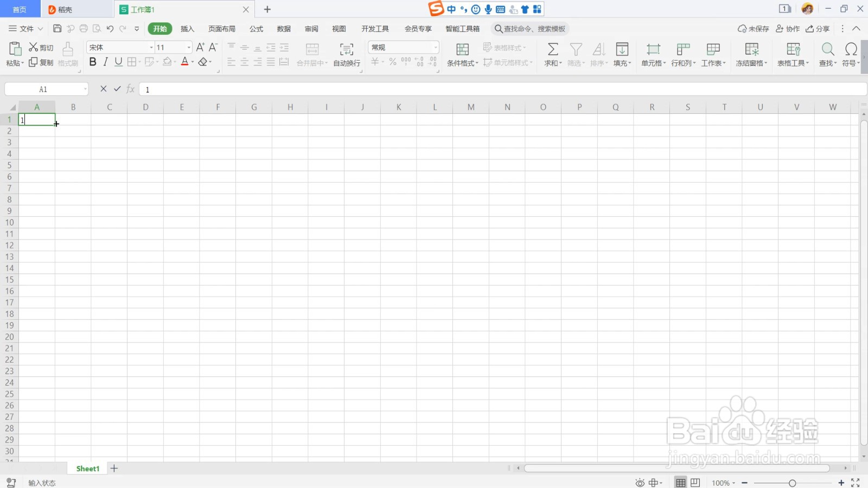868x488 pixels.
Task: Switch to normal grid view in status bar
Action: tap(681, 483)
